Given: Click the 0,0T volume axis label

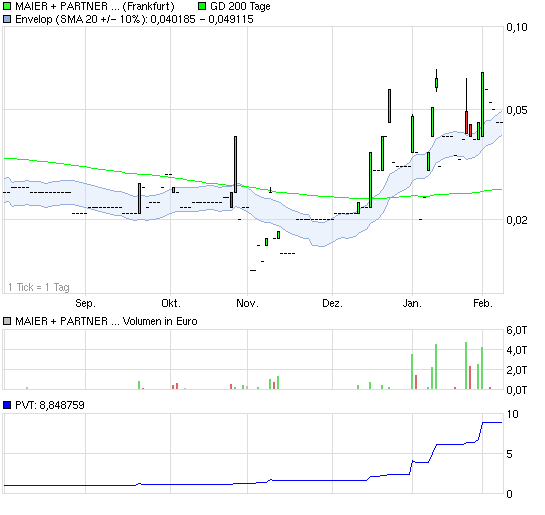Looking at the screenshot, I should (x=516, y=390).
